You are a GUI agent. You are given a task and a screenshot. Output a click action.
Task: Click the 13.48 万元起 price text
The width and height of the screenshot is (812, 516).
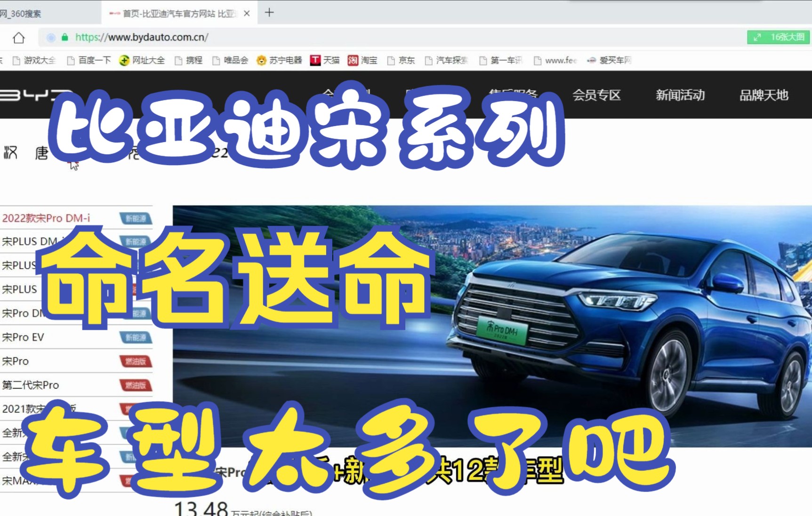(243, 509)
